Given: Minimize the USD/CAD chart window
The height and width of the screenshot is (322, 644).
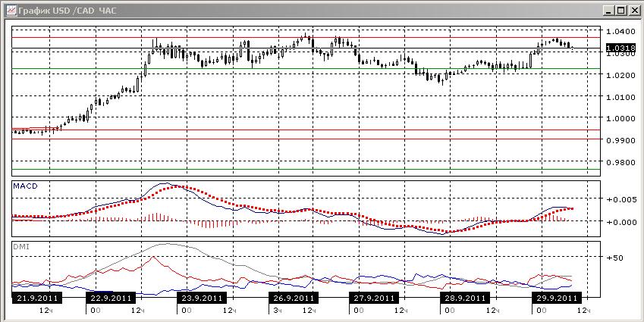Looking at the screenshot, I should click(610, 11).
